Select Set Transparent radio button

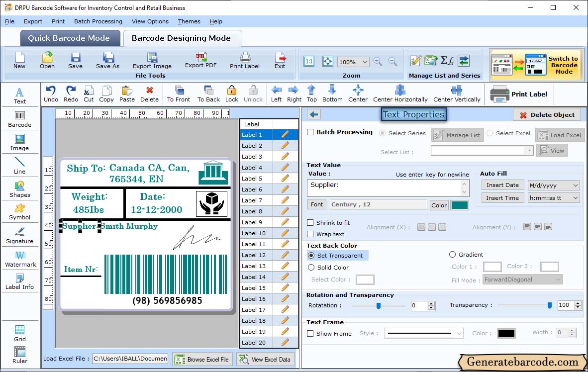click(x=311, y=255)
